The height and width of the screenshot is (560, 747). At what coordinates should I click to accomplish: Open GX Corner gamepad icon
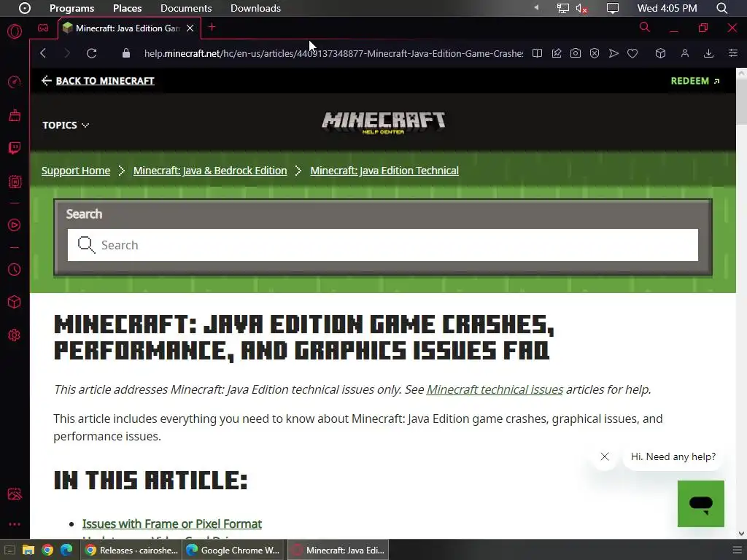43,28
